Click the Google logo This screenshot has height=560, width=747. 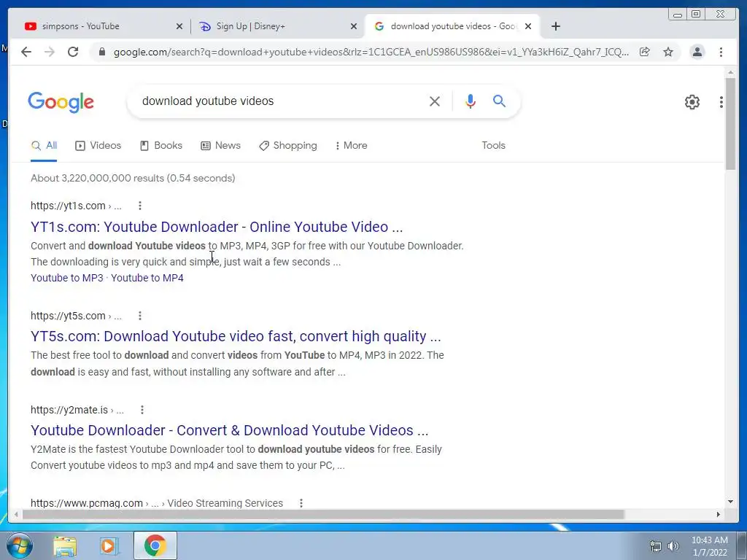[61, 102]
